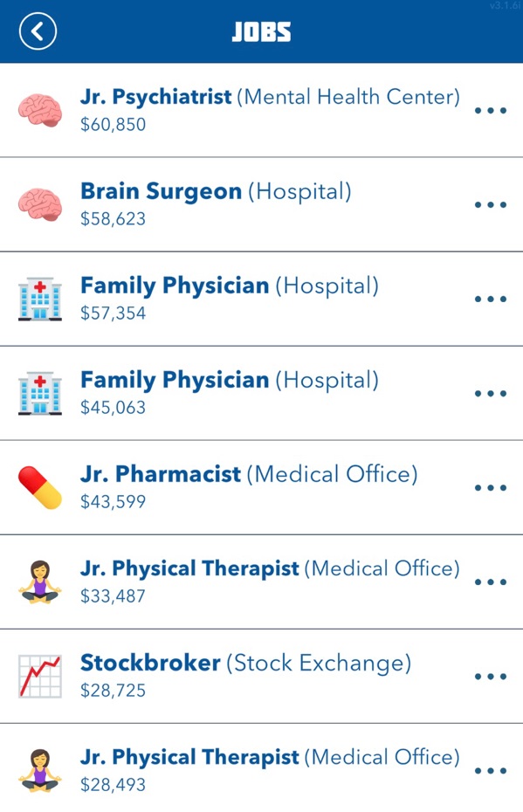
Task: Click the brain icon beside Brain Surgeon
Action: [40, 204]
